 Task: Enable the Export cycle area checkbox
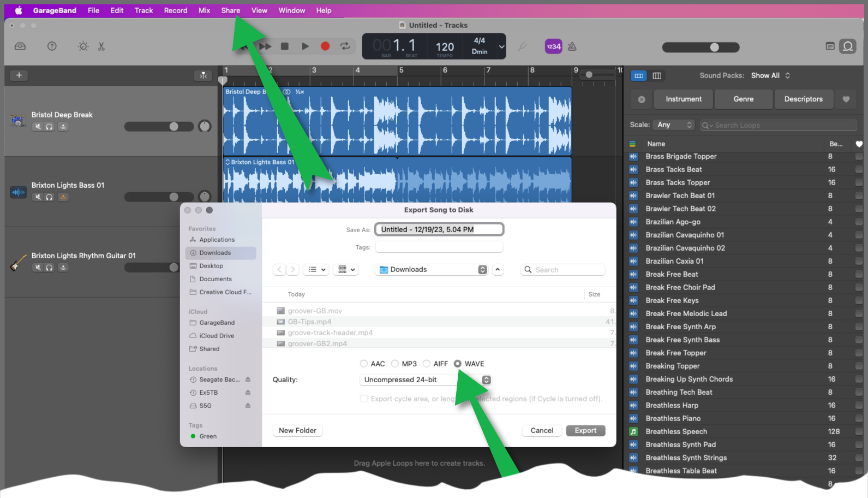pyautogui.click(x=364, y=399)
